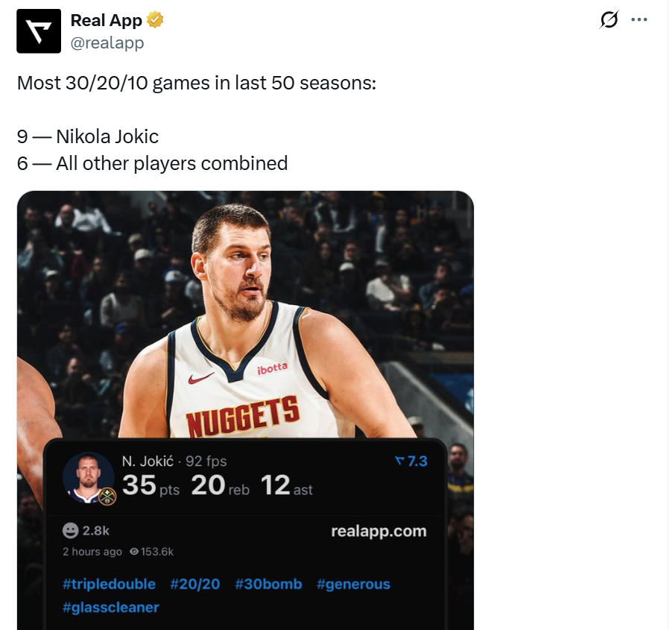672x630 pixels.
Task: Click the #generous hashtag
Action: pyautogui.click(x=353, y=584)
